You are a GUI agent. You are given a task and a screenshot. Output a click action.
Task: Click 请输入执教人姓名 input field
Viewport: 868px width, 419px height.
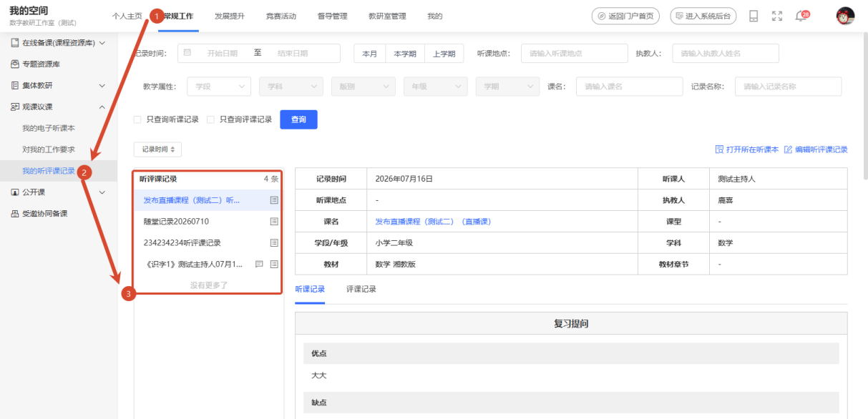point(726,54)
